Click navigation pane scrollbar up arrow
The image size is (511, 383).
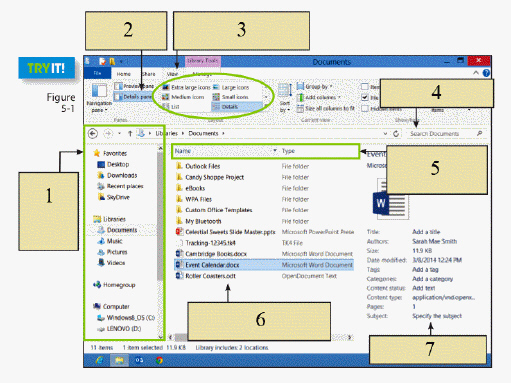pyautogui.click(x=160, y=148)
